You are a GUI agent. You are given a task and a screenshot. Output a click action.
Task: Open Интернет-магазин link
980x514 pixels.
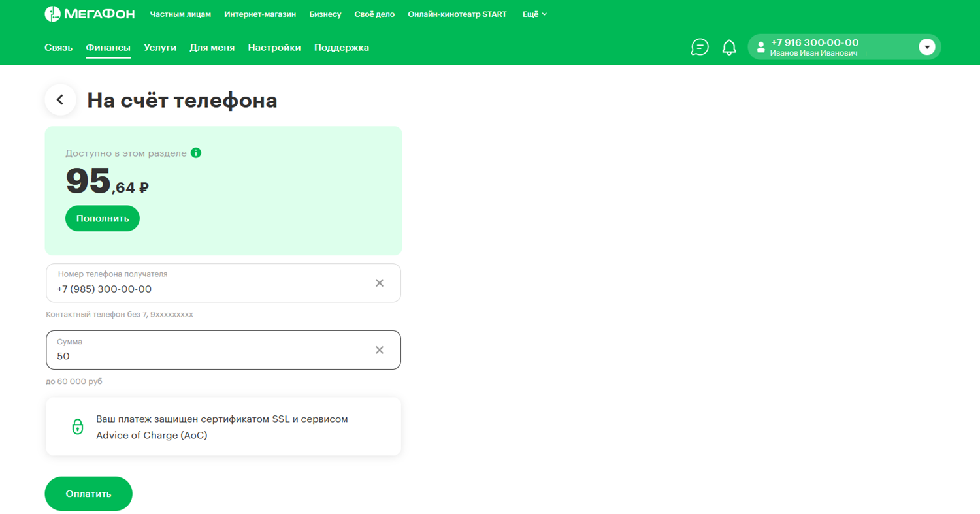[260, 14]
